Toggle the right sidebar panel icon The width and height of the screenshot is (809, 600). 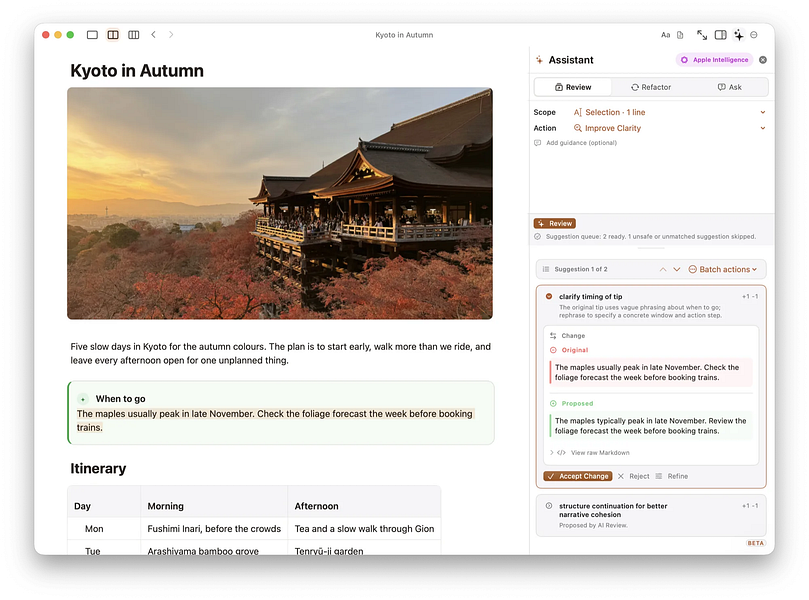720,35
